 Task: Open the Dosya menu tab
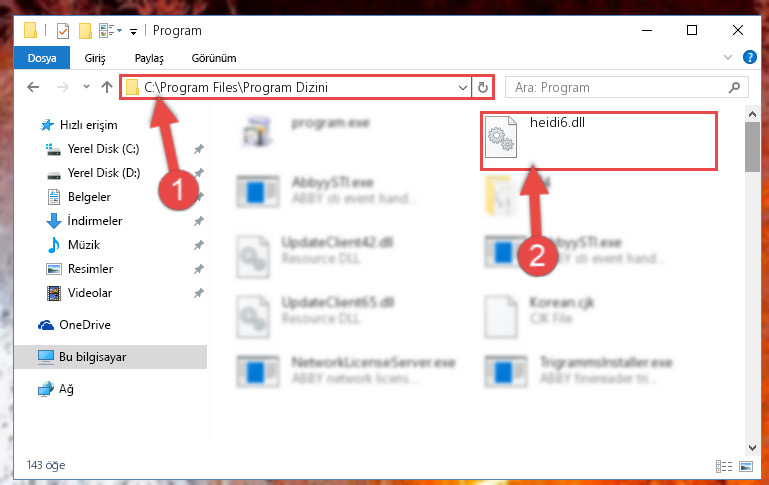click(x=42, y=58)
